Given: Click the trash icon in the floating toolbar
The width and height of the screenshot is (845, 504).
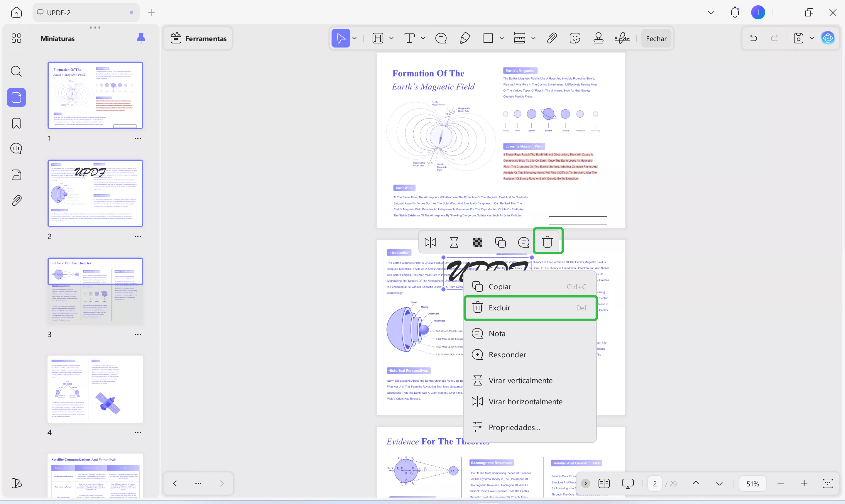Looking at the screenshot, I should tap(547, 242).
